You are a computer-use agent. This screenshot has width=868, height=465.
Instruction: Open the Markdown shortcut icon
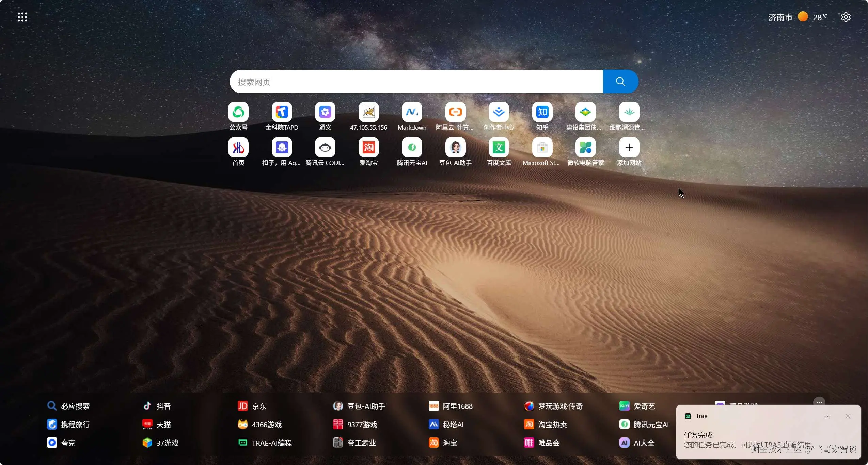pos(412,112)
